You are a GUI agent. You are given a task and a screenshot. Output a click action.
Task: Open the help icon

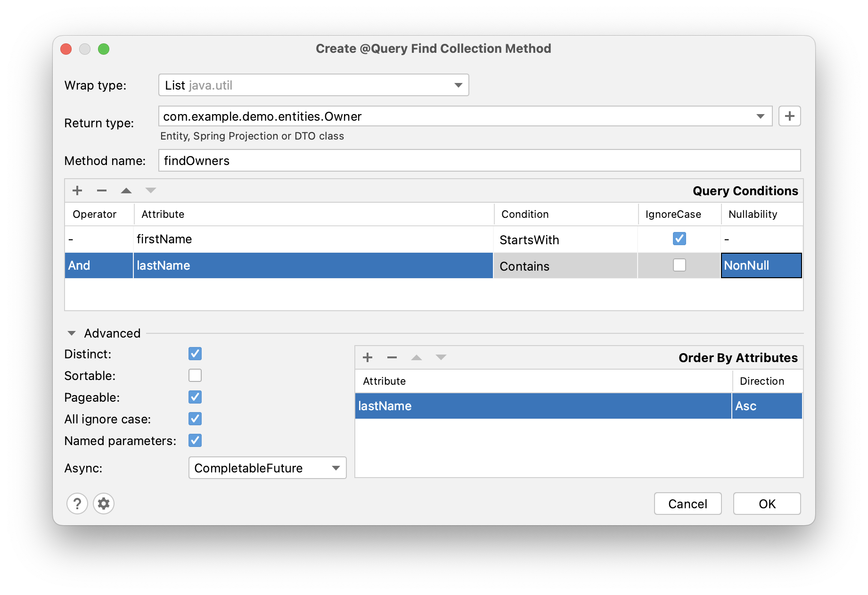(x=77, y=504)
